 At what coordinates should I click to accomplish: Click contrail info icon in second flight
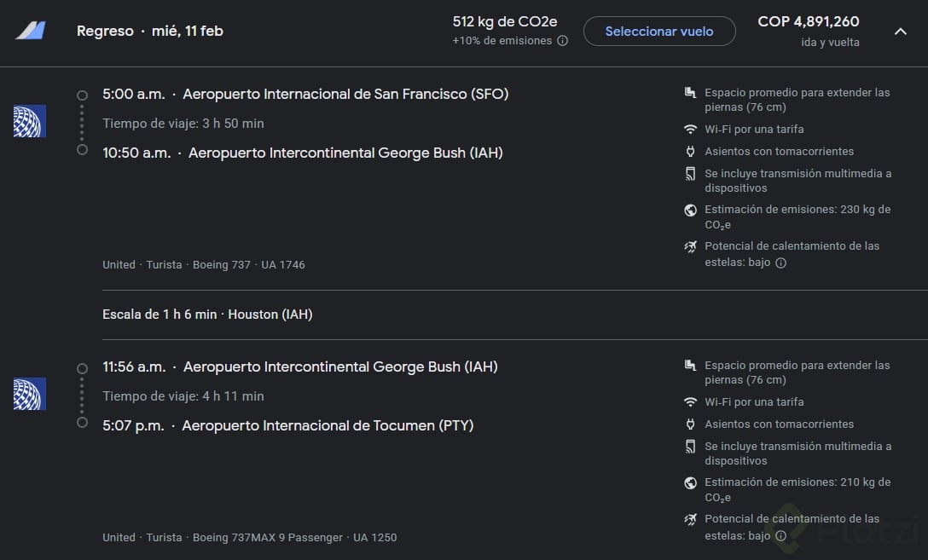click(x=780, y=535)
